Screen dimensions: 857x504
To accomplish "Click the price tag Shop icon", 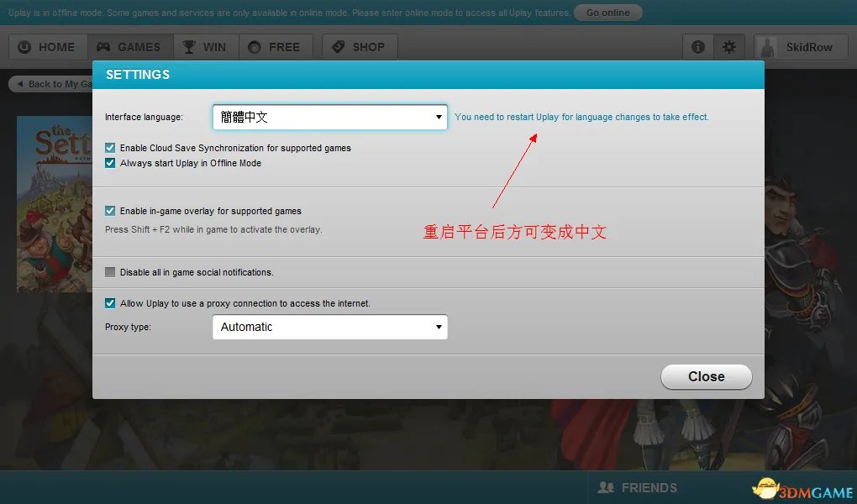I will coord(338,47).
